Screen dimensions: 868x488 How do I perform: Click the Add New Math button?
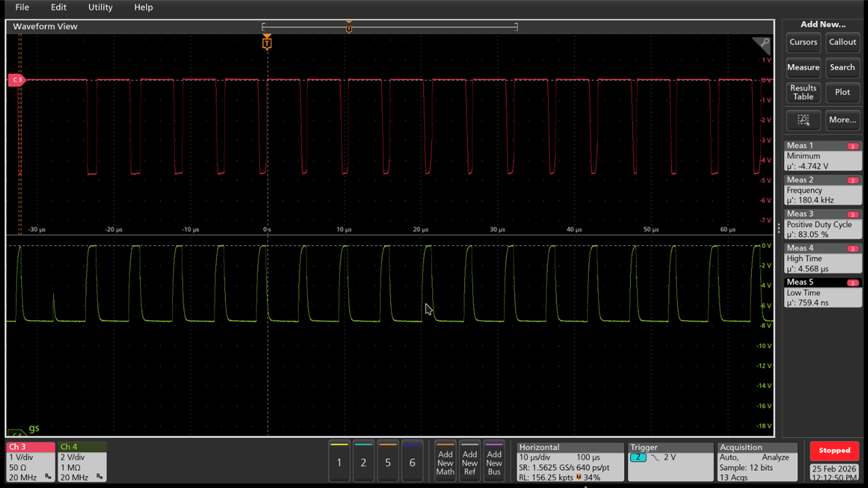[445, 462]
